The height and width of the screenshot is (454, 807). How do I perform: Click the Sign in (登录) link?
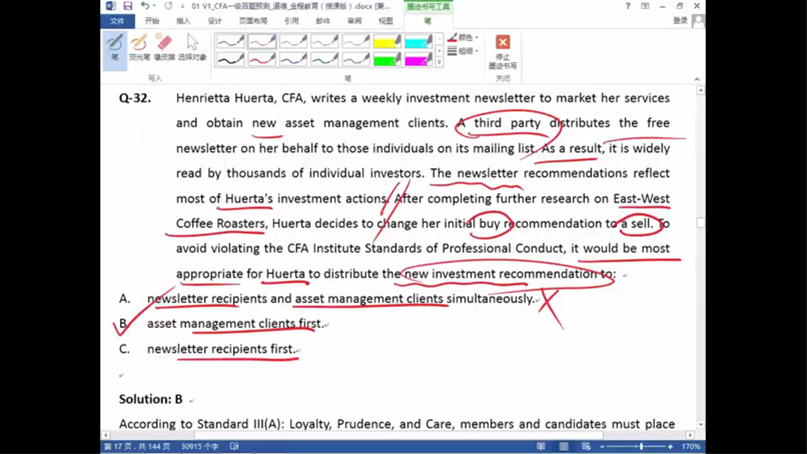pos(680,21)
